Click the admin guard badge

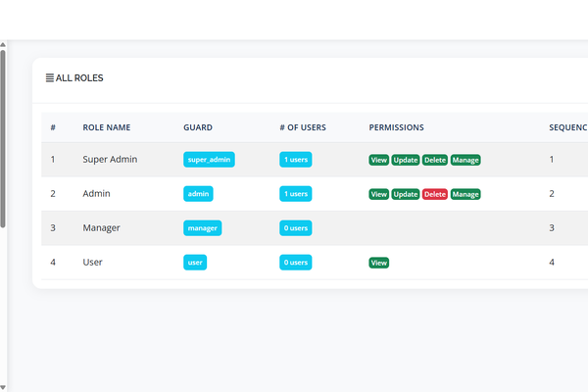click(198, 194)
